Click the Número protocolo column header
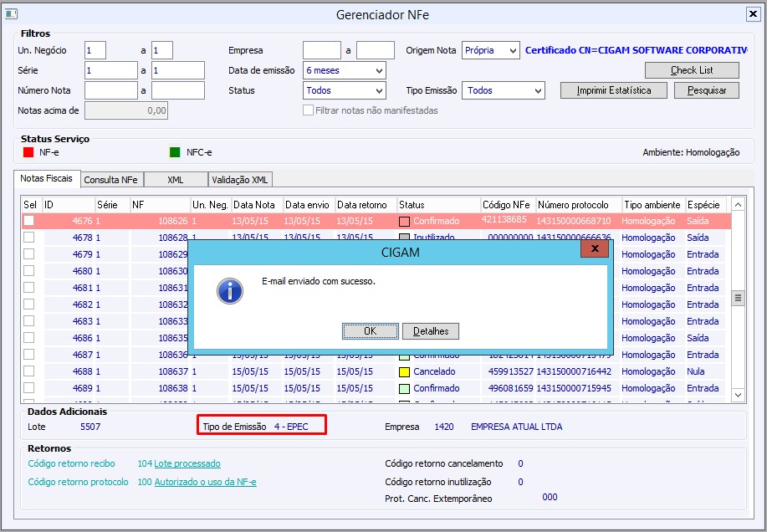Viewport: 767px width, 532px height. (579, 205)
